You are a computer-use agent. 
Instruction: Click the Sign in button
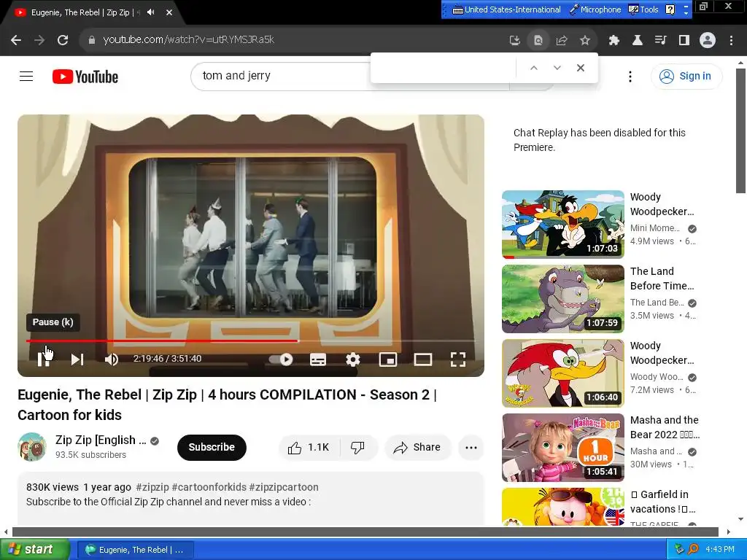pyautogui.click(x=686, y=76)
